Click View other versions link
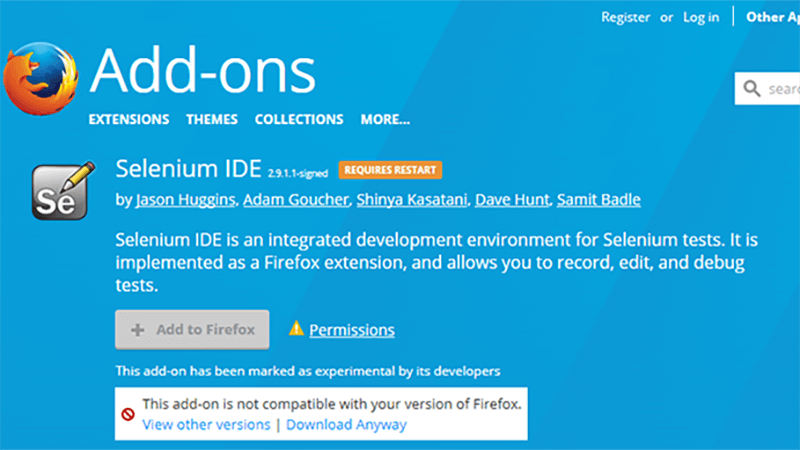This screenshot has width=800, height=450. [206, 424]
